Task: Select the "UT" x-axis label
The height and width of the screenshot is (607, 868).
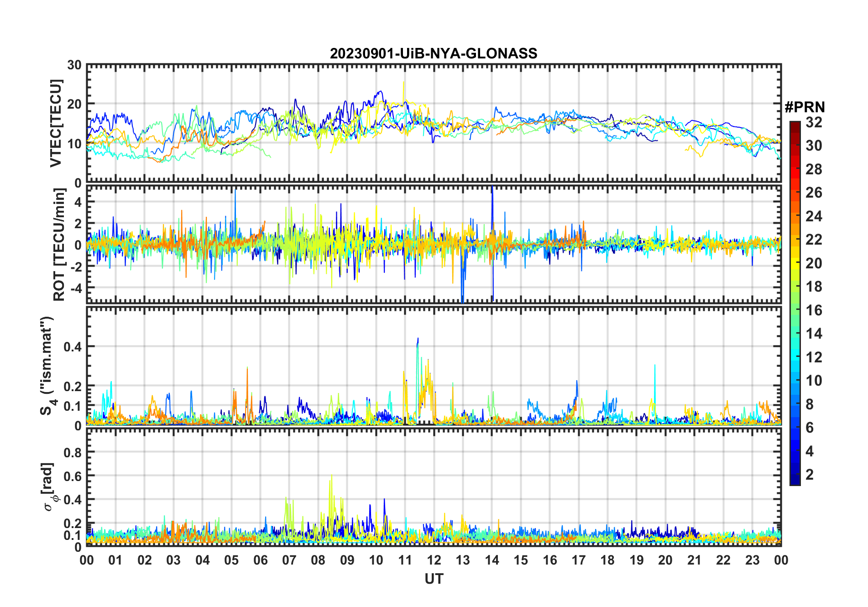Action: point(434,579)
